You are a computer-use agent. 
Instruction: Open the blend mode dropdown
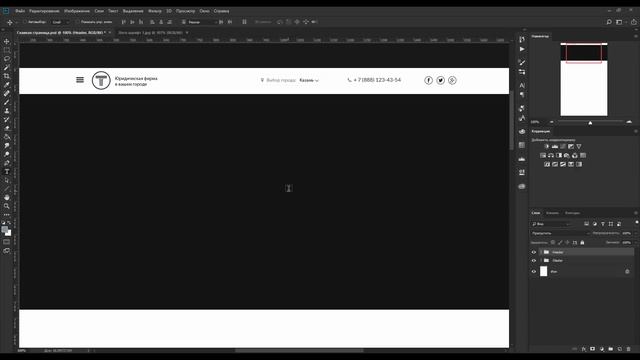coord(561,233)
